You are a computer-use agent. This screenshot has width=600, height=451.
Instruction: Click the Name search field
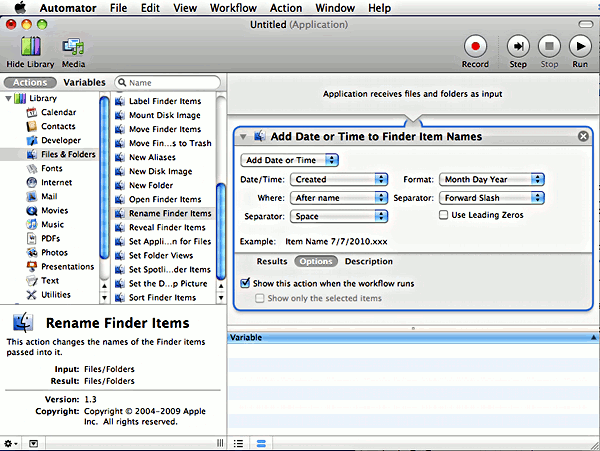[168, 83]
